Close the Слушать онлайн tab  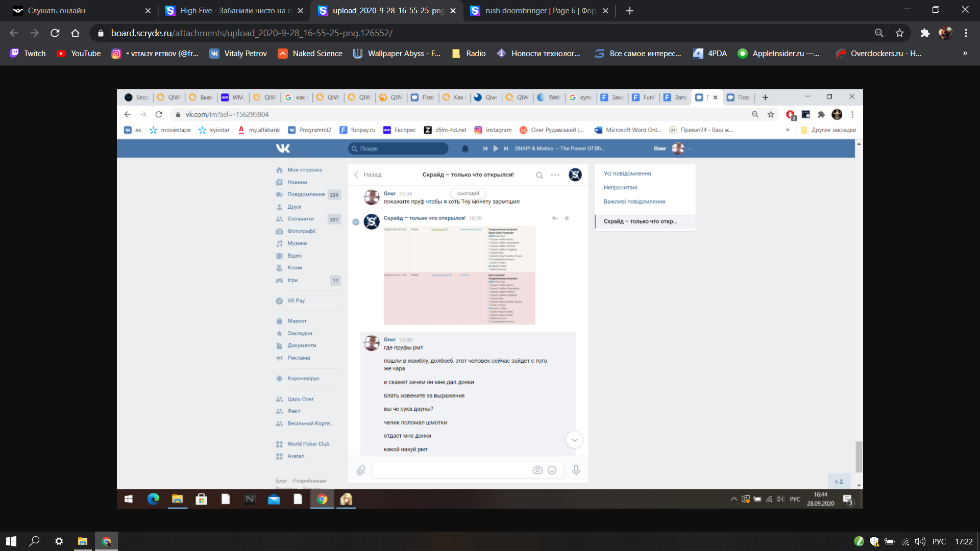[148, 11]
